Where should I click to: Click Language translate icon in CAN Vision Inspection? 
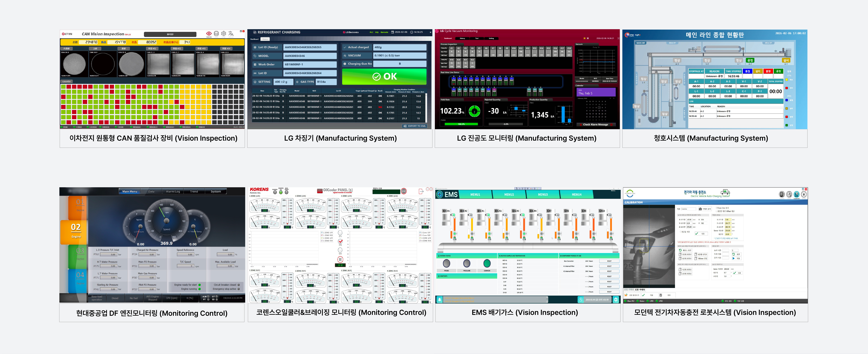click(231, 34)
